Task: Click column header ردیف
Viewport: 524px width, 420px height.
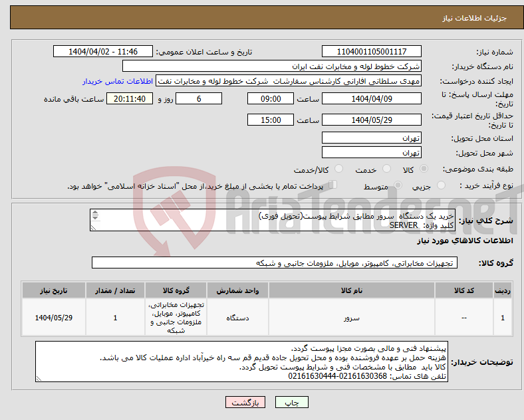Action: (503, 290)
